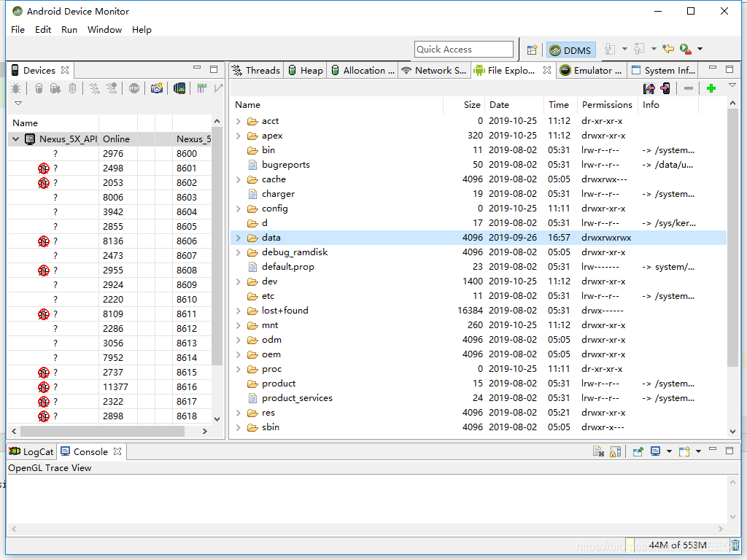Click the Dump HPROF file icon
This screenshot has width=747, height=560.
(x=55, y=88)
